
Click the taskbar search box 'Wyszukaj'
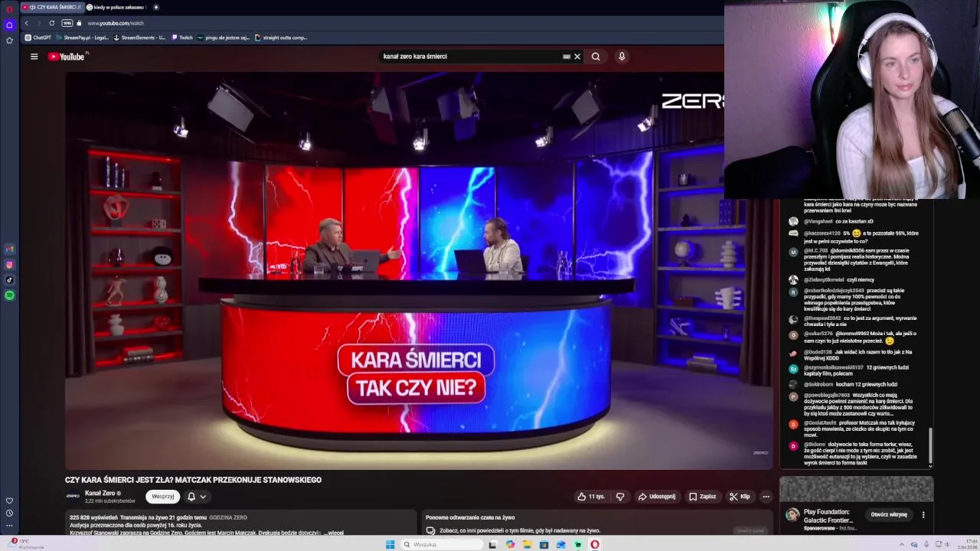[x=443, y=545]
